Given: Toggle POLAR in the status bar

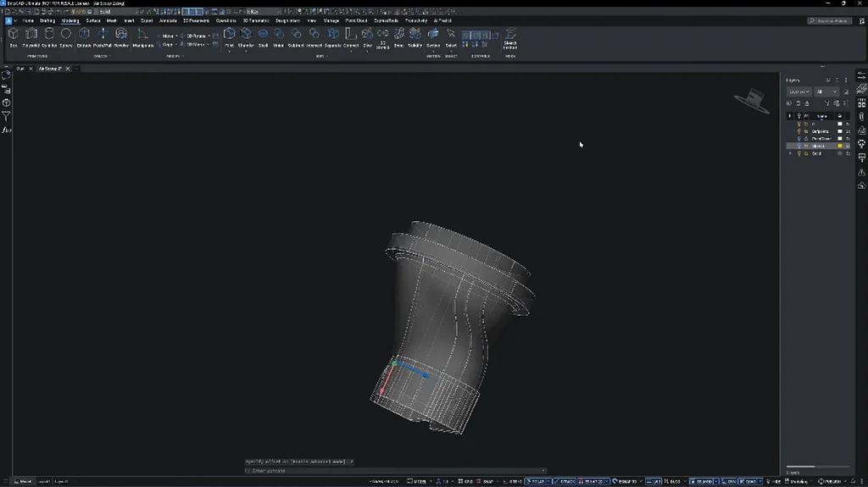Looking at the screenshot, I should pos(536,481).
